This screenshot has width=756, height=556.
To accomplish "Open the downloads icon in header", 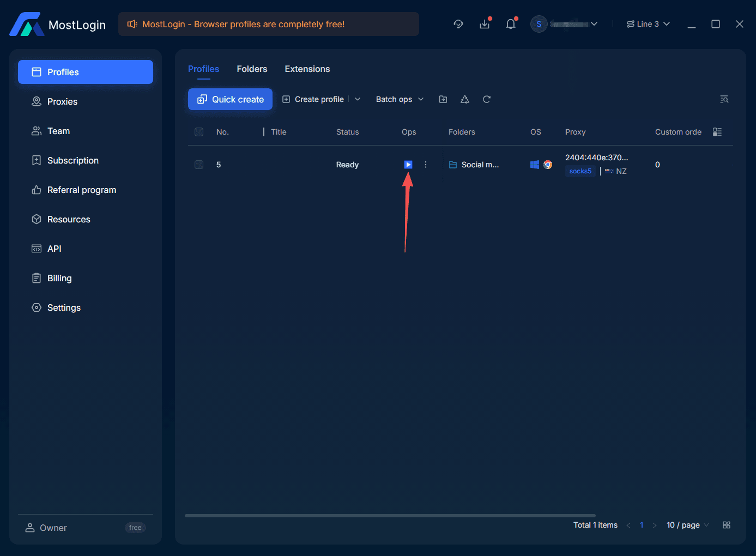I will [x=485, y=24].
